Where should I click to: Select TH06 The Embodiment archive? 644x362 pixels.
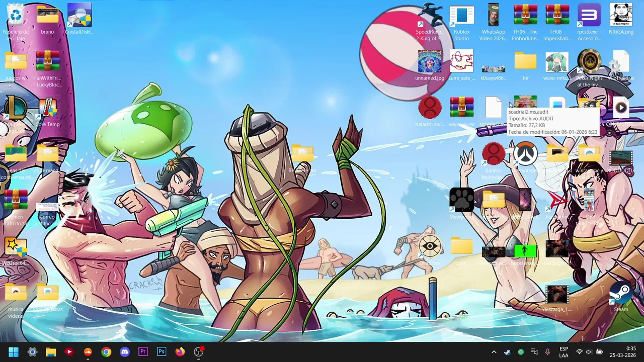pyautogui.click(x=525, y=23)
